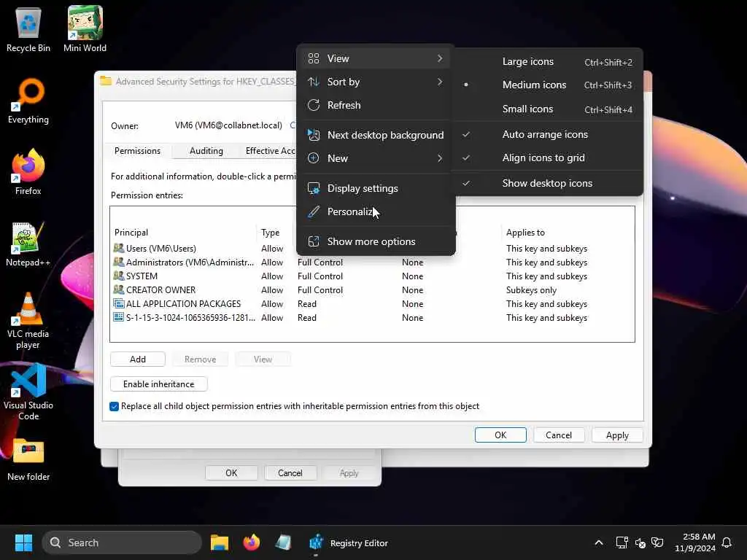
Task: Click the muted volume tray icon
Action: point(640,542)
